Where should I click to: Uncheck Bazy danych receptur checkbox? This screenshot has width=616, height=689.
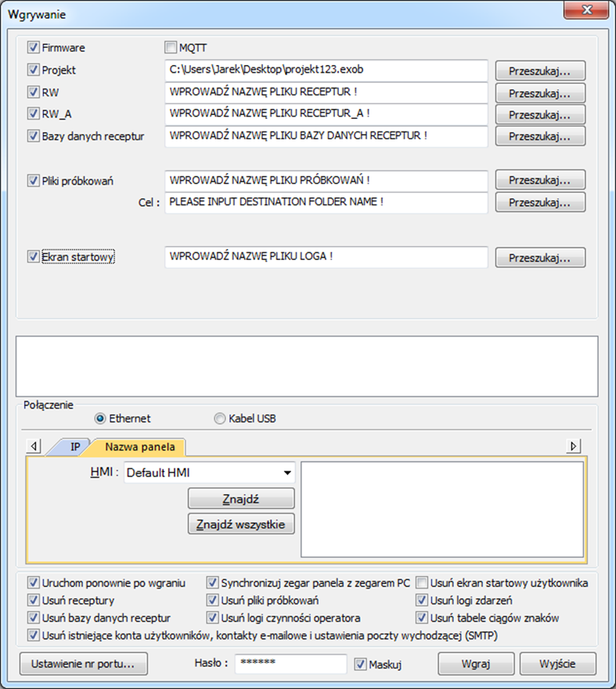tap(34, 135)
